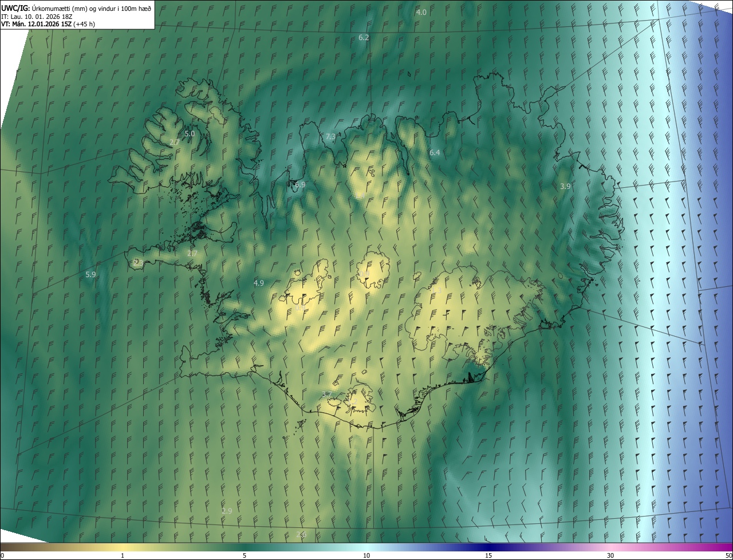Click the 6.4 value label
Image resolution: width=733 pixels, height=560 pixels.
tap(435, 153)
